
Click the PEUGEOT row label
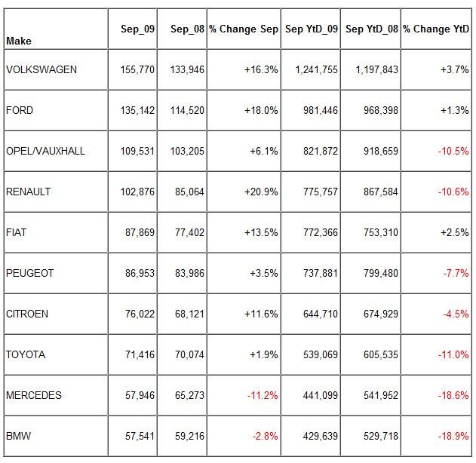[x=29, y=273]
